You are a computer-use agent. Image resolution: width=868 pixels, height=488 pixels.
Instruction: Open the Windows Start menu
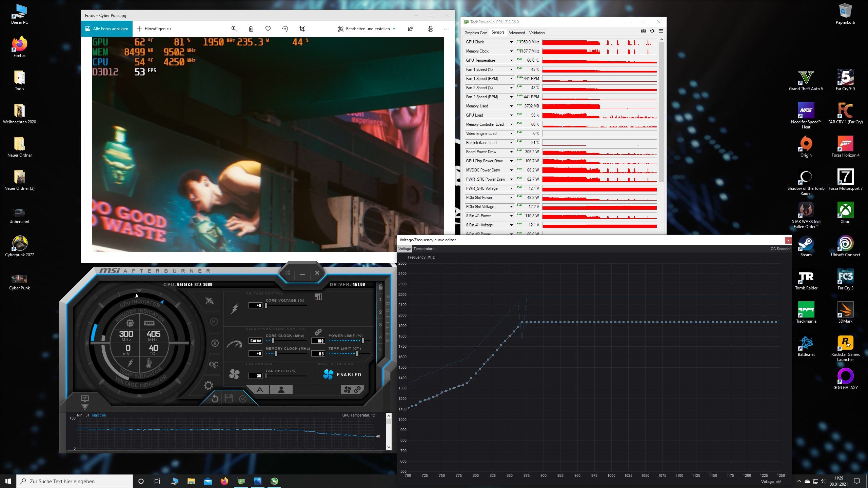tap(8, 481)
